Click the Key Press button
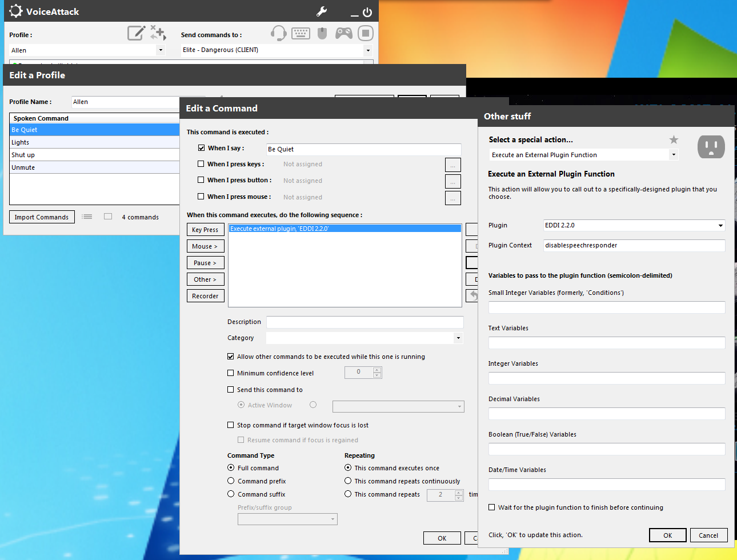 [205, 230]
